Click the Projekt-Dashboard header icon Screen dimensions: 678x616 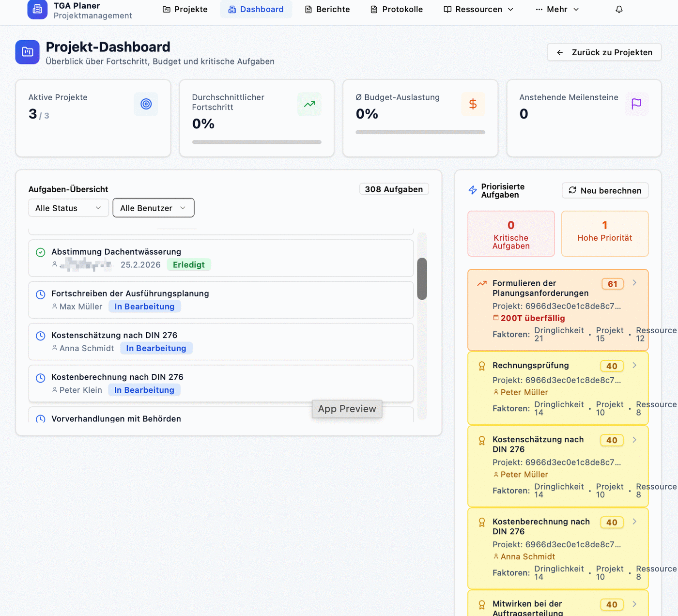(28, 52)
